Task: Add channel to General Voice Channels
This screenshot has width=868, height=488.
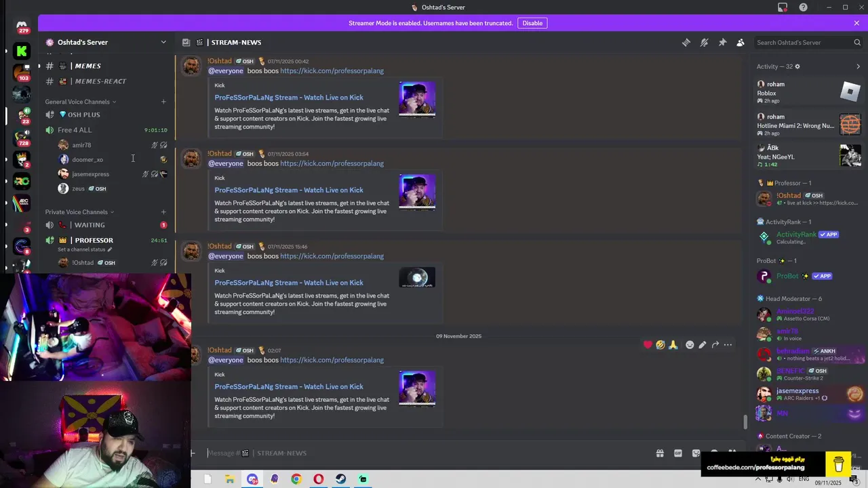Action: [x=163, y=102]
